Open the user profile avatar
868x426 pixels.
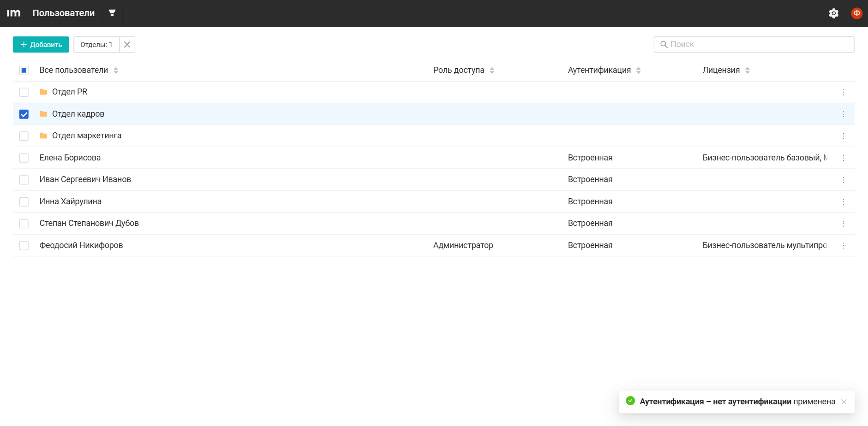point(856,13)
